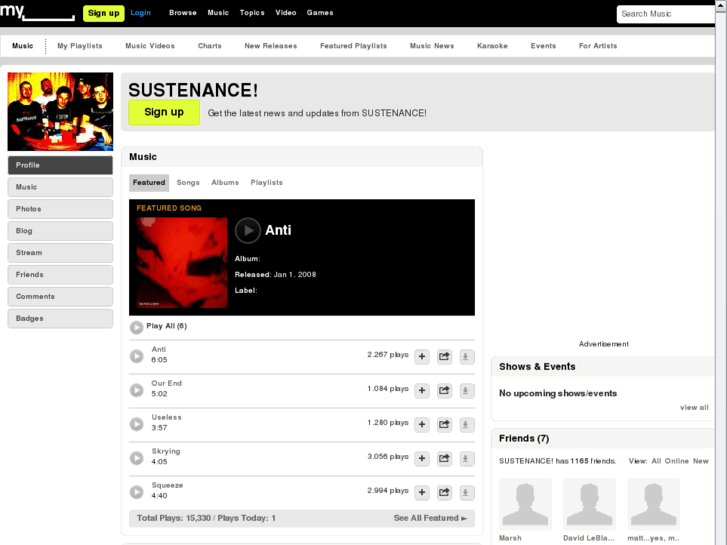Open Video in the top navigation
Viewport: 727px width, 545px height.
[286, 13]
